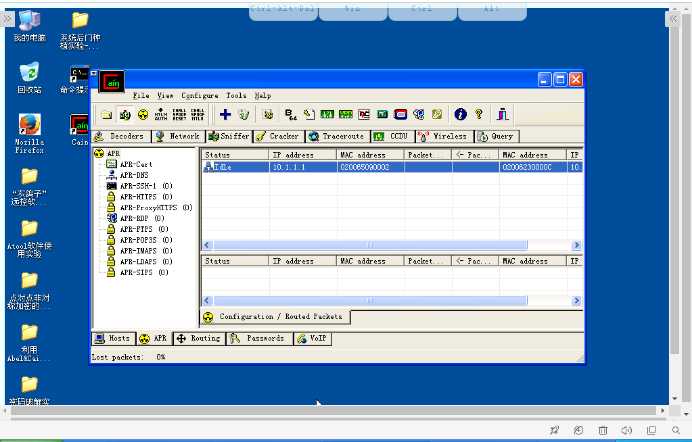Click the Open file toolbar icon in Cain
This screenshot has width=692, height=442.
[x=106, y=115]
